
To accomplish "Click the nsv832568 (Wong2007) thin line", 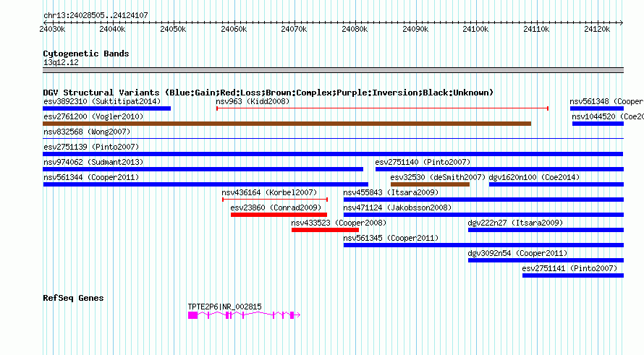I will click(x=333, y=139).
